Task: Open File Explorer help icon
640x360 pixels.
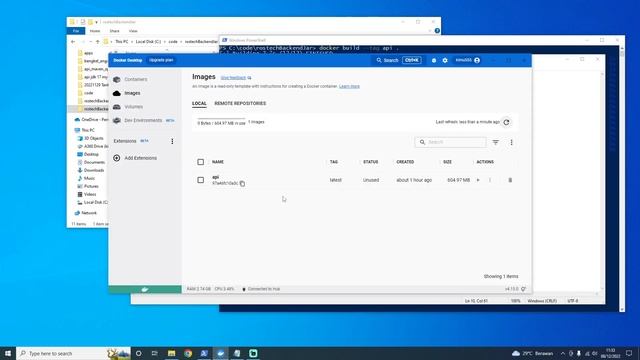Action: pos(437,31)
